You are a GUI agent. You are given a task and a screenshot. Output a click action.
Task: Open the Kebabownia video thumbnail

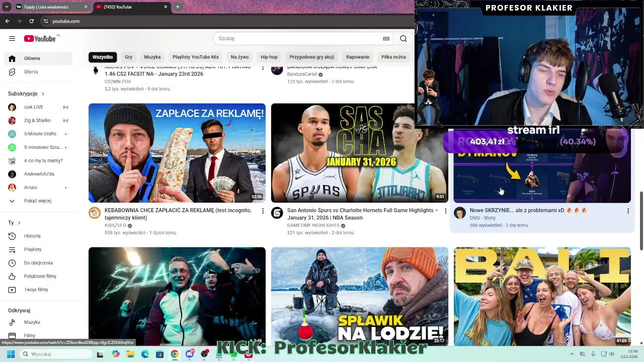pyautogui.click(x=177, y=153)
